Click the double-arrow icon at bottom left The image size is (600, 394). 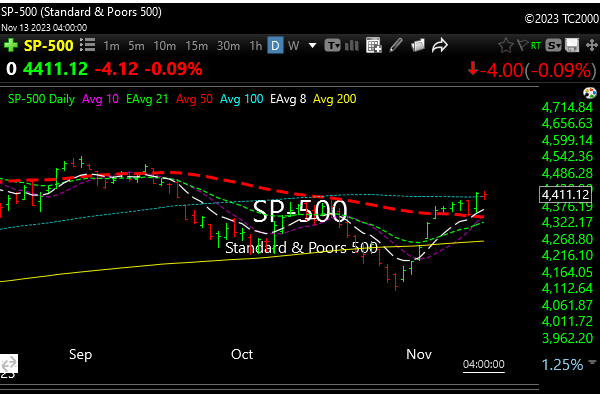pos(9,363)
